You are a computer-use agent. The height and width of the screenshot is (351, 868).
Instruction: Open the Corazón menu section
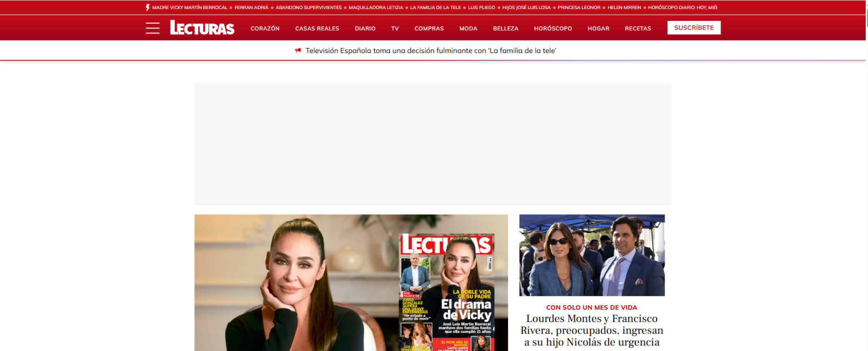(265, 28)
